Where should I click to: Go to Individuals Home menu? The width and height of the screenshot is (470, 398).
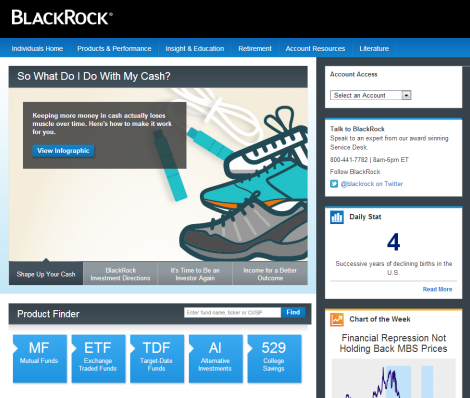(37, 49)
